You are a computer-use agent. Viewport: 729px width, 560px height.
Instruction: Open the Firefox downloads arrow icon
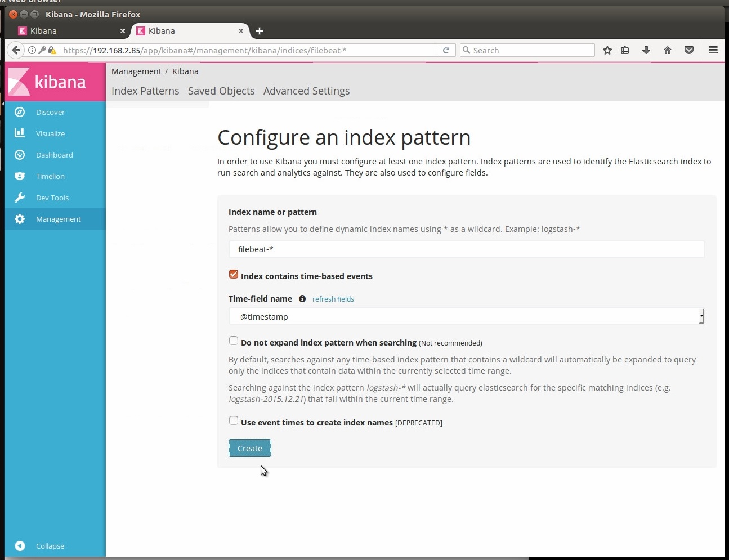click(x=646, y=50)
